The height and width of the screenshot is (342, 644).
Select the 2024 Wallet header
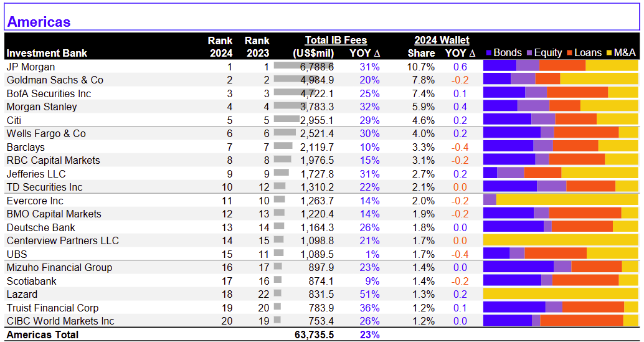pyautogui.click(x=442, y=40)
